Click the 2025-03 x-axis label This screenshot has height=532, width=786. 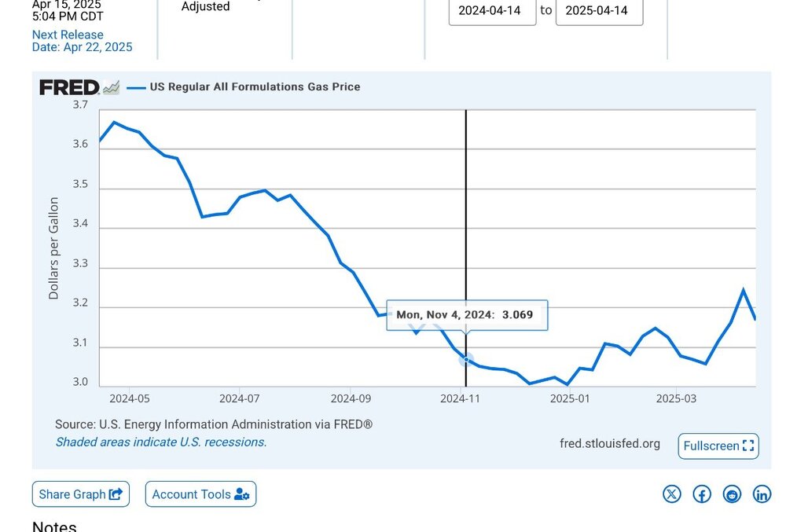(676, 398)
